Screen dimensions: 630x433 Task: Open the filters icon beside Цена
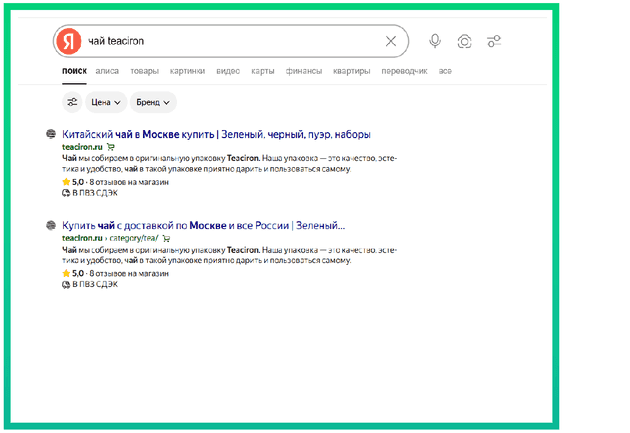tap(72, 102)
